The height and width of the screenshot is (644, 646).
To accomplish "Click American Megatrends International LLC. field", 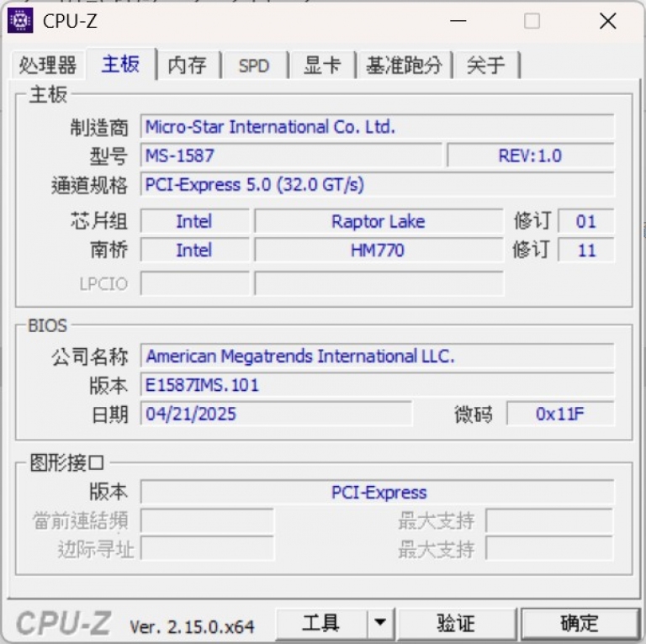I will click(x=377, y=356).
